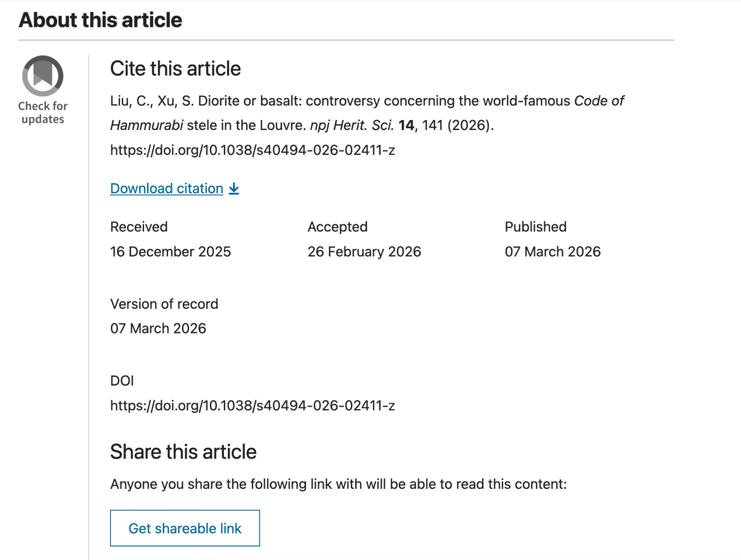741x560 pixels.
Task: Click the "Cite this article" heading
Action: [175, 69]
